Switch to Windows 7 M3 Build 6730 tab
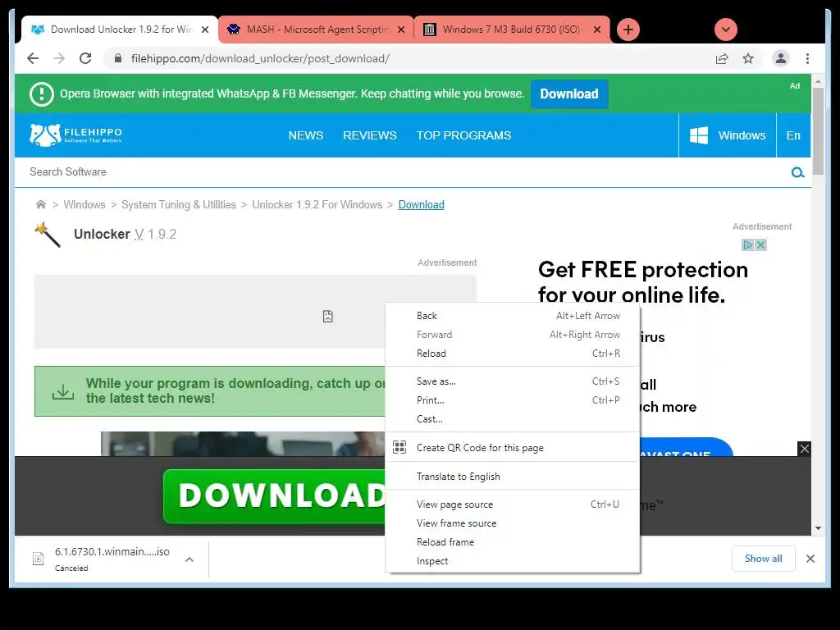840x630 pixels. click(x=512, y=30)
